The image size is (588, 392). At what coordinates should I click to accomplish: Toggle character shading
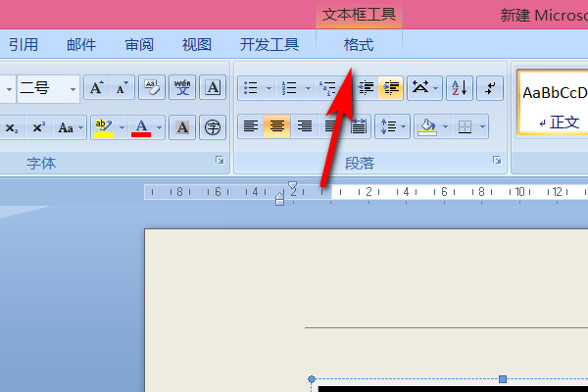coord(182,128)
